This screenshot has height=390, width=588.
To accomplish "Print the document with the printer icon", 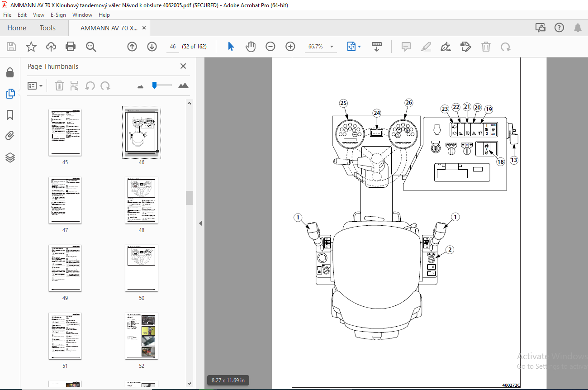I will 71,47.
